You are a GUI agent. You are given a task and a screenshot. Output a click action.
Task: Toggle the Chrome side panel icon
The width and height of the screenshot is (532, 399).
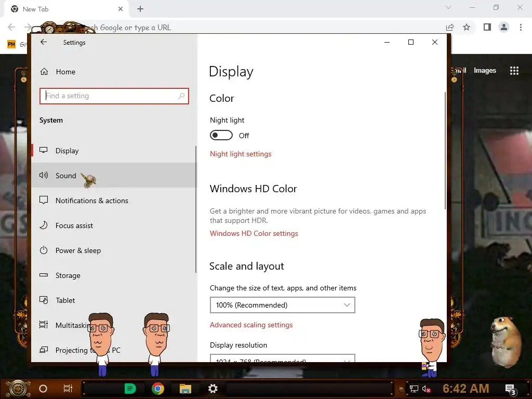[x=487, y=27]
